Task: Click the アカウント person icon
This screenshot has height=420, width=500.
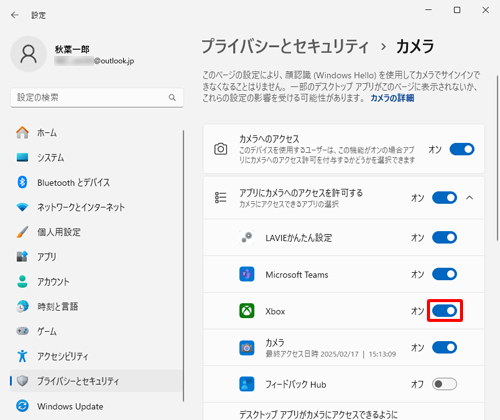Action: 22,282
